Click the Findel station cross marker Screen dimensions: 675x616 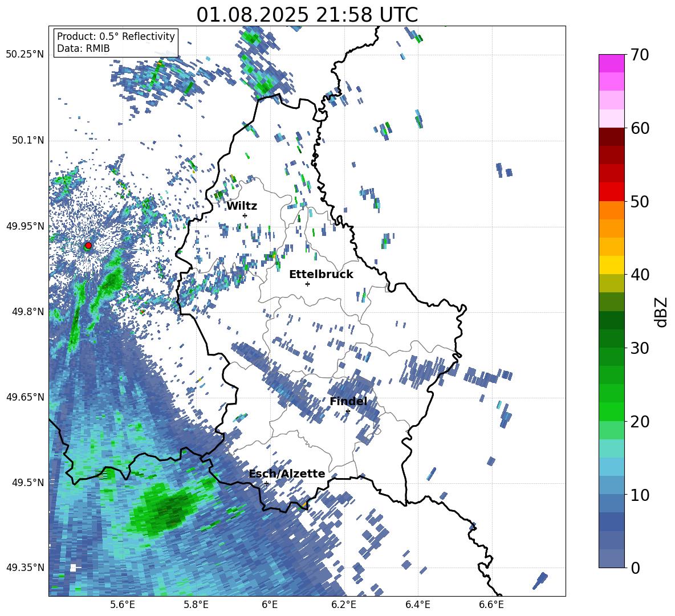coord(348,411)
